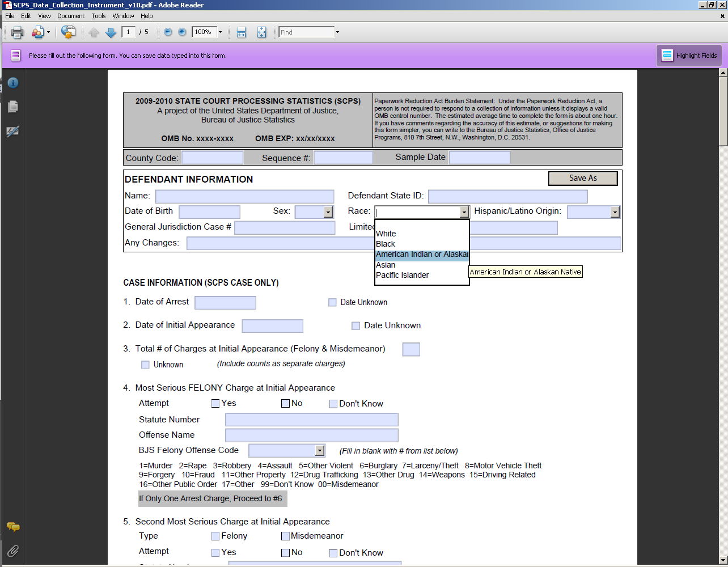
Task: Open the BJS Felony Offense Code dropdown
Action: click(x=320, y=451)
